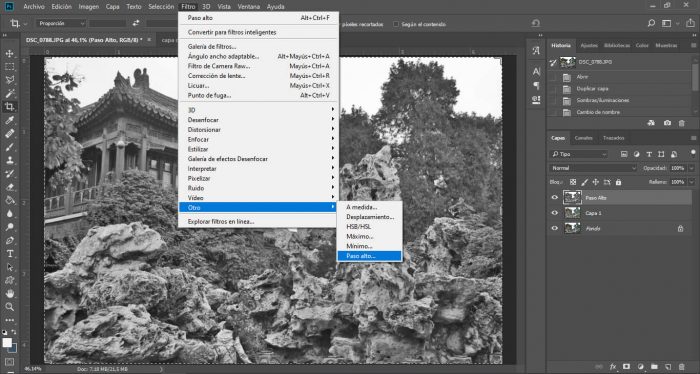Expand the Enfocar submenu
This screenshot has width=700, height=374.
(258, 139)
